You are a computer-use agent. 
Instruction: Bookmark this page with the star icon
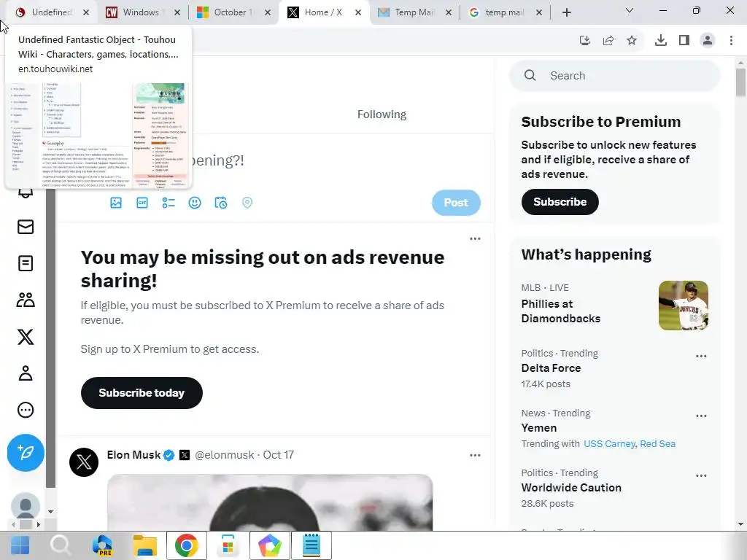pyautogui.click(x=632, y=41)
